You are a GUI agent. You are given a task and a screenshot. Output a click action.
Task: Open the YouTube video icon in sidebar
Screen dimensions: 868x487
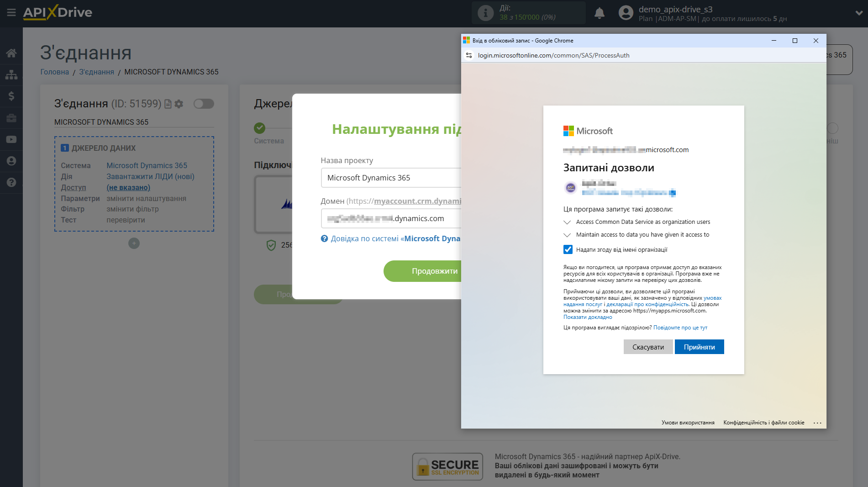tap(11, 139)
